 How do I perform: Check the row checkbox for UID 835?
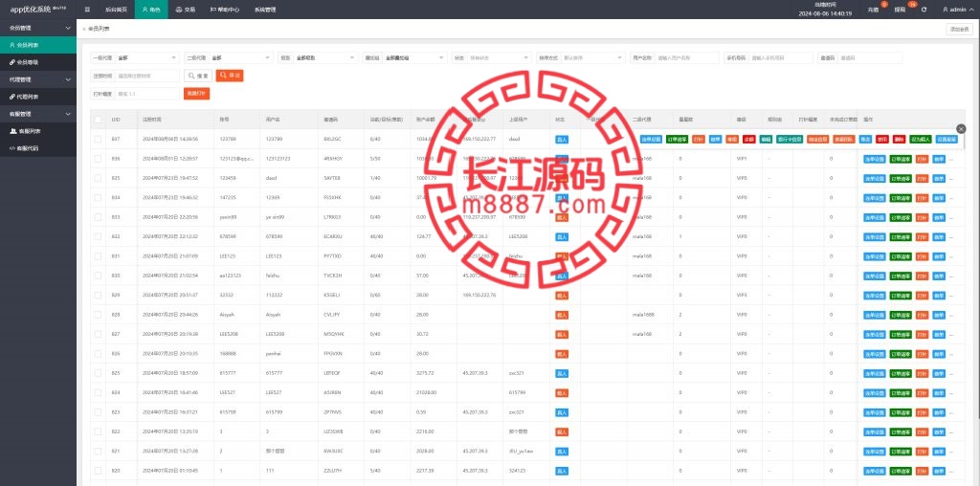click(98, 178)
